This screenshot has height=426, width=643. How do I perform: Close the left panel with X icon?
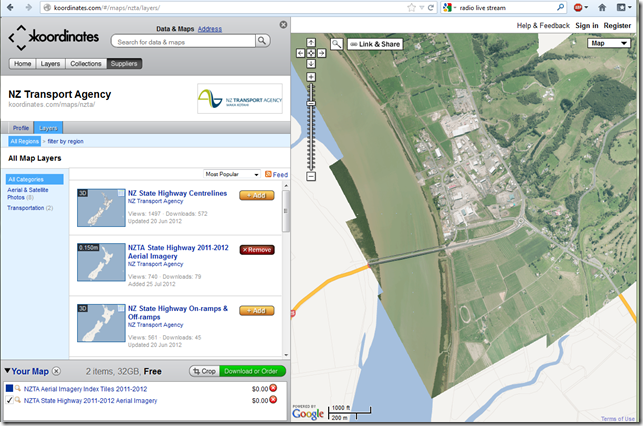pos(283,25)
